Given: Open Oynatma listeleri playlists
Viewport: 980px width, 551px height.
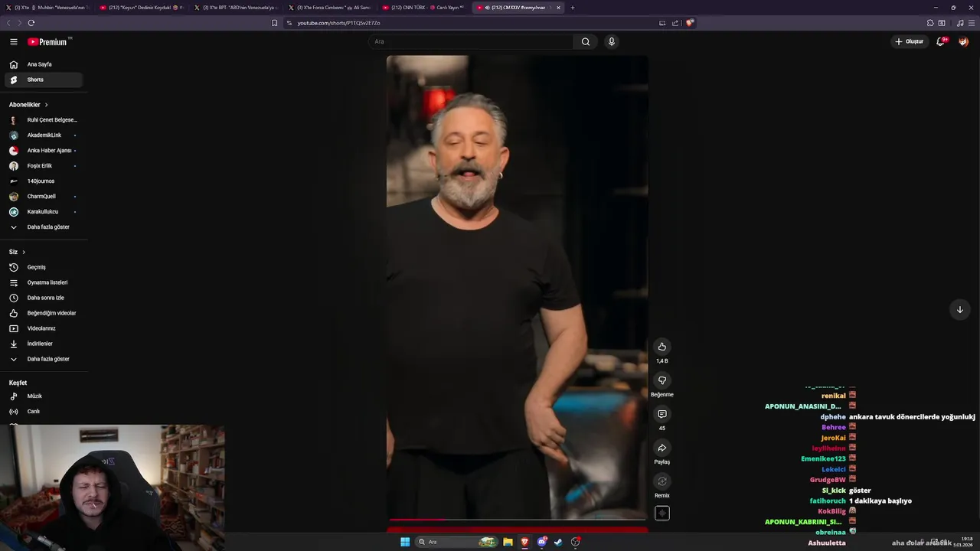Looking at the screenshot, I should coord(44,282).
